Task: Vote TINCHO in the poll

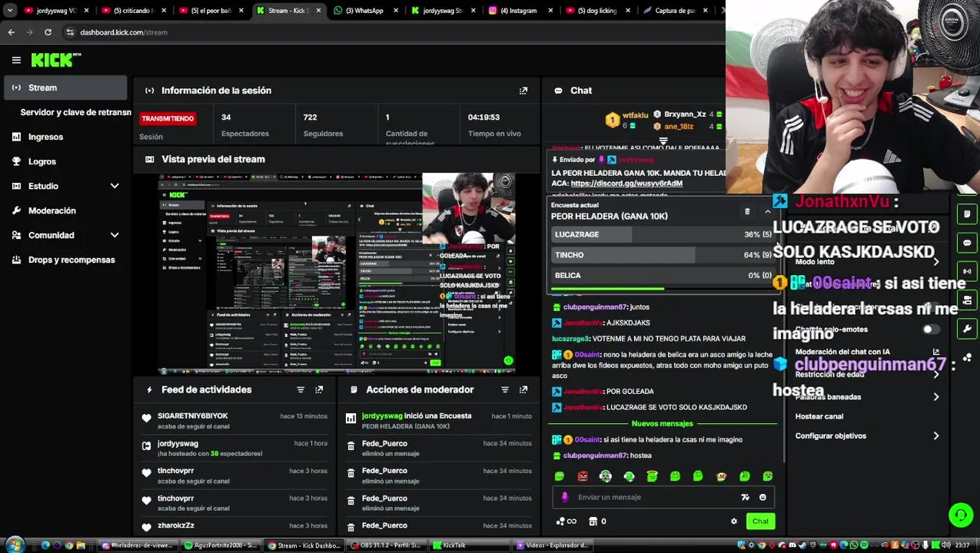Action: 662,255
